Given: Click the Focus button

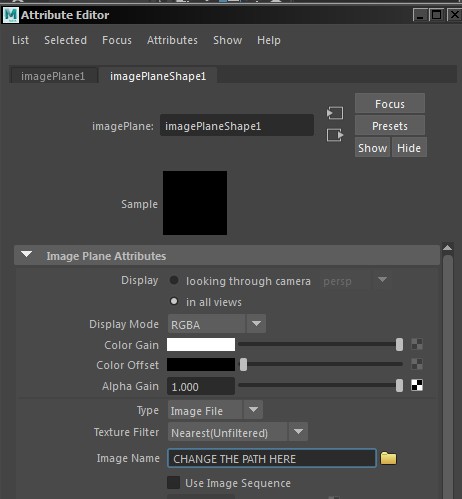Looking at the screenshot, I should pyautogui.click(x=390, y=104).
